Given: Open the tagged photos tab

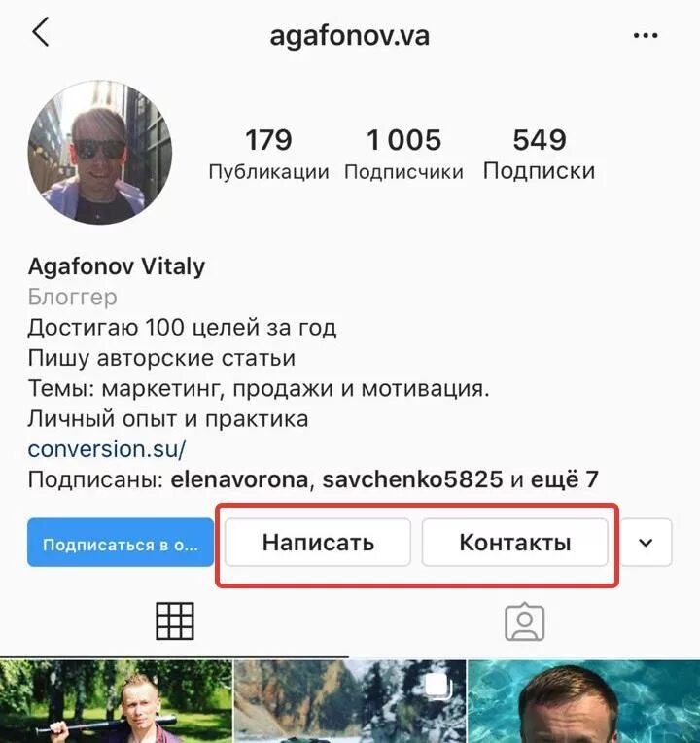Looking at the screenshot, I should coord(524,621).
